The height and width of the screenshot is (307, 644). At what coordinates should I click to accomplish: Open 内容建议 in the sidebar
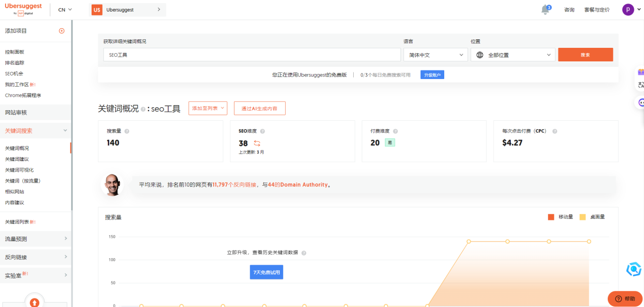click(x=15, y=203)
